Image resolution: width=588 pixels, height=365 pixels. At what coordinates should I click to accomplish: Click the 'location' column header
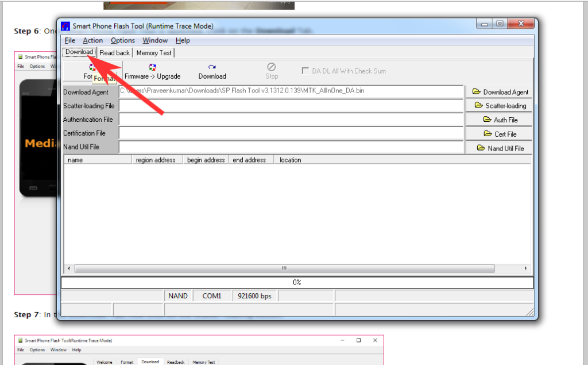[290, 160]
